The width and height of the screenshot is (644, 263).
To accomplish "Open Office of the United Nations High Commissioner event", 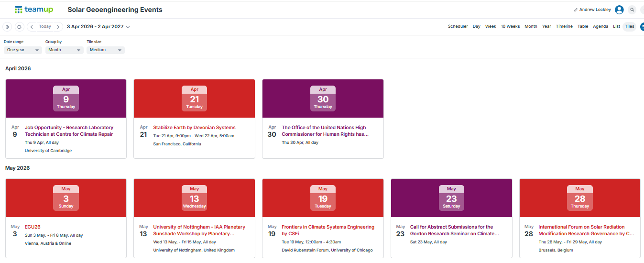I will (x=325, y=131).
